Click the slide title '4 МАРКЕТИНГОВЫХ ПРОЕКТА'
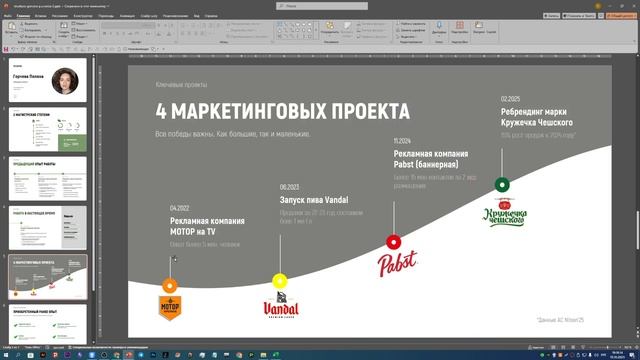Viewport: 640px width, 360px height. coord(282,111)
